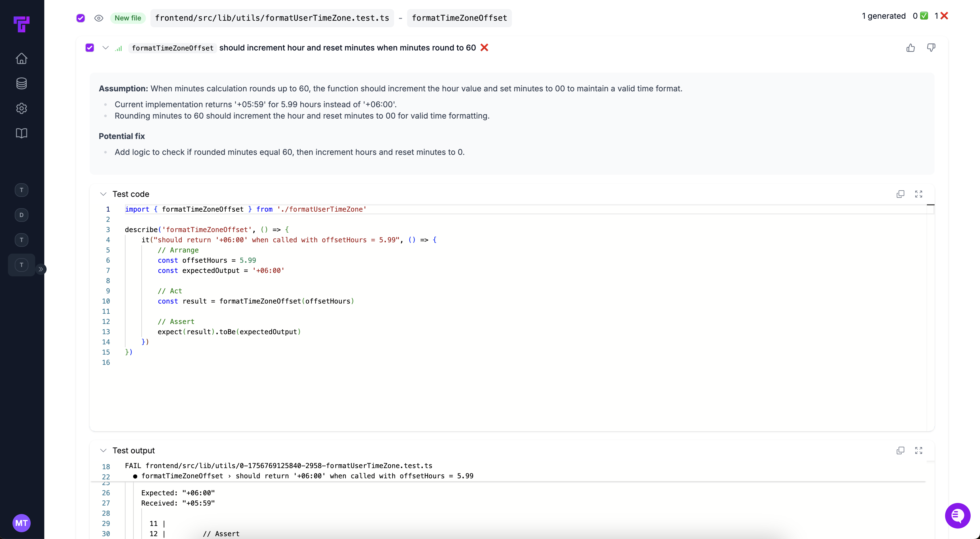Click code line 1 import statement
The width and height of the screenshot is (980, 539).
coord(246,209)
